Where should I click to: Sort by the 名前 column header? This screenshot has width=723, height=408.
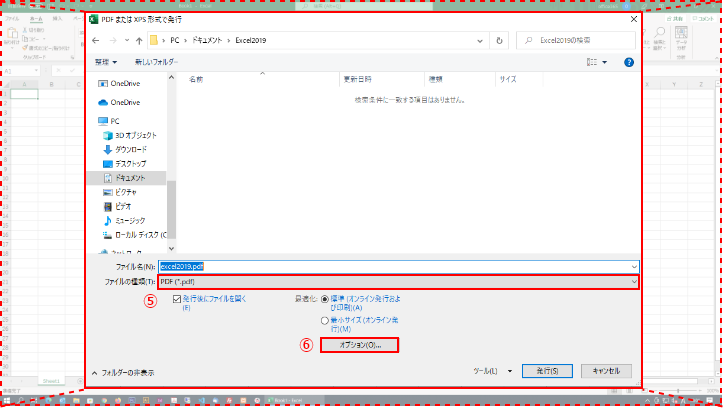pos(258,79)
